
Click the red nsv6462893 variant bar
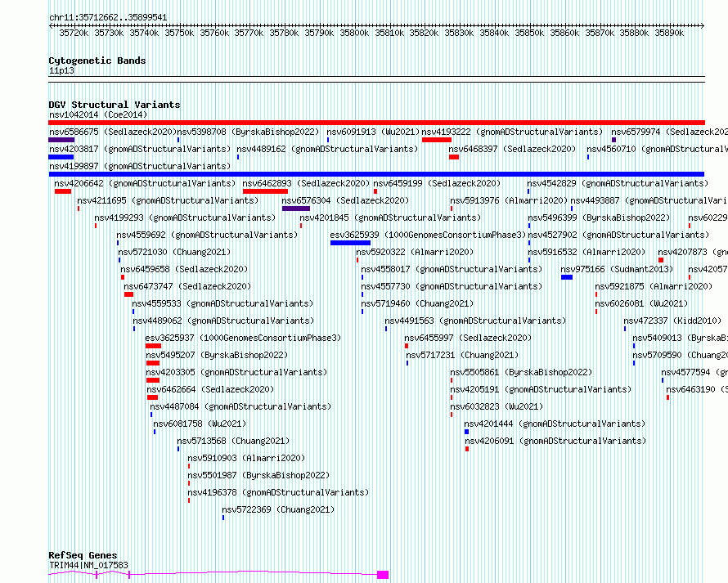[x=265, y=191]
